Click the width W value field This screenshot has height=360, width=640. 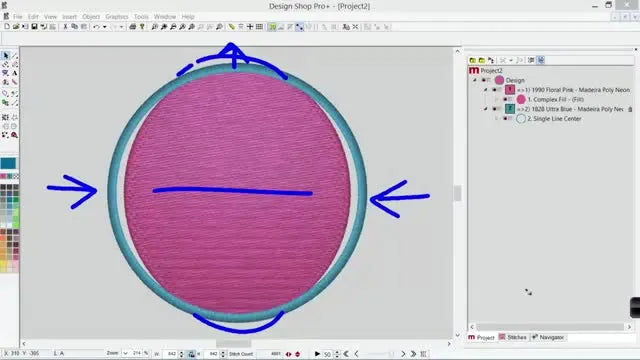[171, 354]
